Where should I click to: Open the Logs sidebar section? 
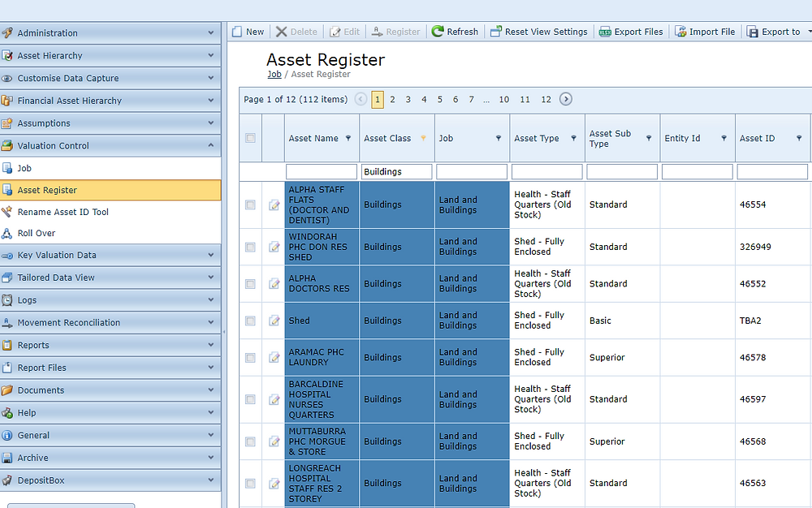click(x=110, y=300)
